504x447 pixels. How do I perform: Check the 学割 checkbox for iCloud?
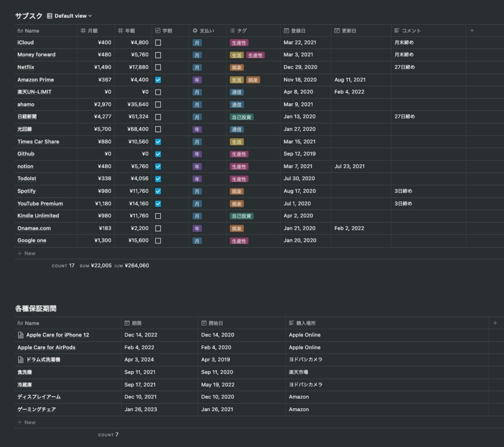pos(158,43)
